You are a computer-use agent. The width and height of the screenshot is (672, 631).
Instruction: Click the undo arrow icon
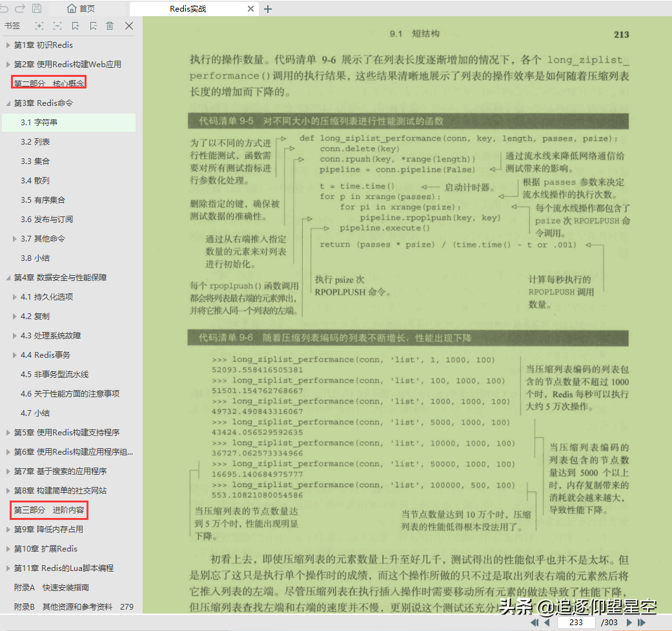tap(3, 8)
